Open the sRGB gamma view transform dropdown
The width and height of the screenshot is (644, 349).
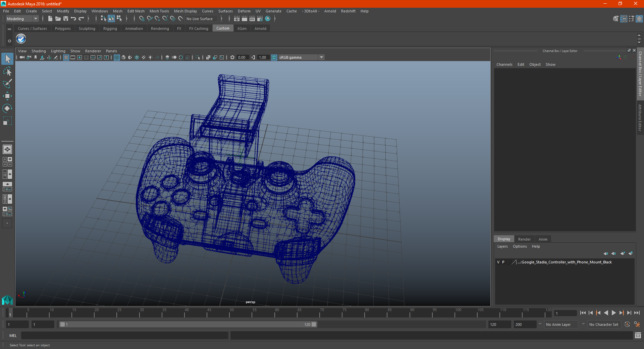click(x=301, y=57)
